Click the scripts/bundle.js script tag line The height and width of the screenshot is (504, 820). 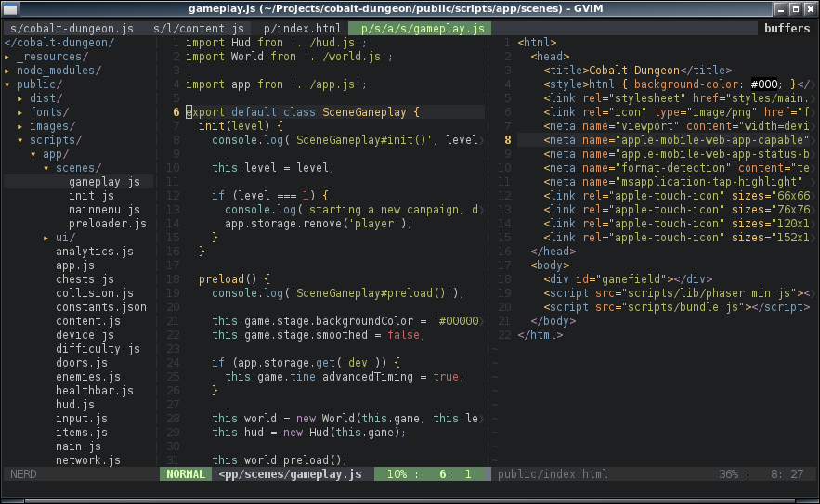pyautogui.click(x=677, y=307)
